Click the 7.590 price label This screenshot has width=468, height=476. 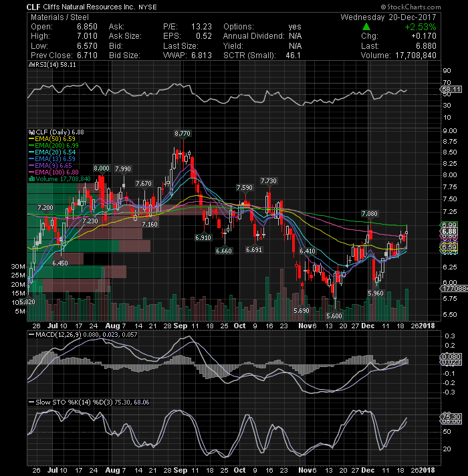[245, 188]
